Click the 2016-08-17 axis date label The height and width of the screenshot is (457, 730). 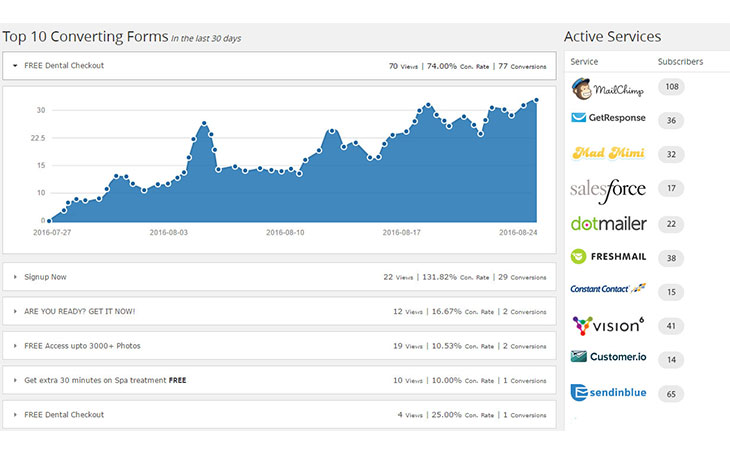(x=401, y=232)
